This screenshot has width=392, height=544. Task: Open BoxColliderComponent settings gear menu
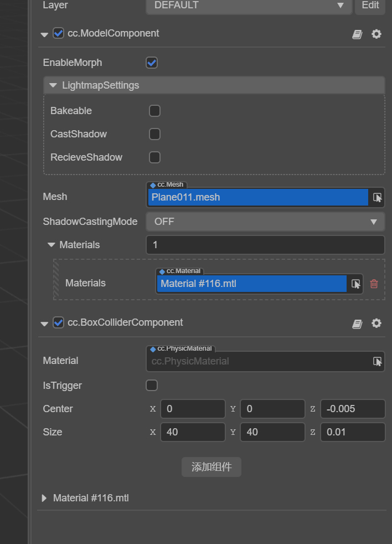[x=376, y=324]
